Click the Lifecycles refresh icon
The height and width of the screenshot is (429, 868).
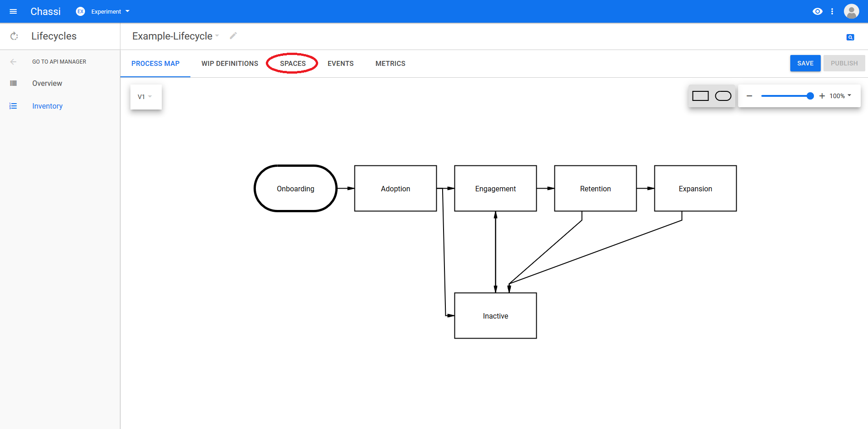[14, 36]
